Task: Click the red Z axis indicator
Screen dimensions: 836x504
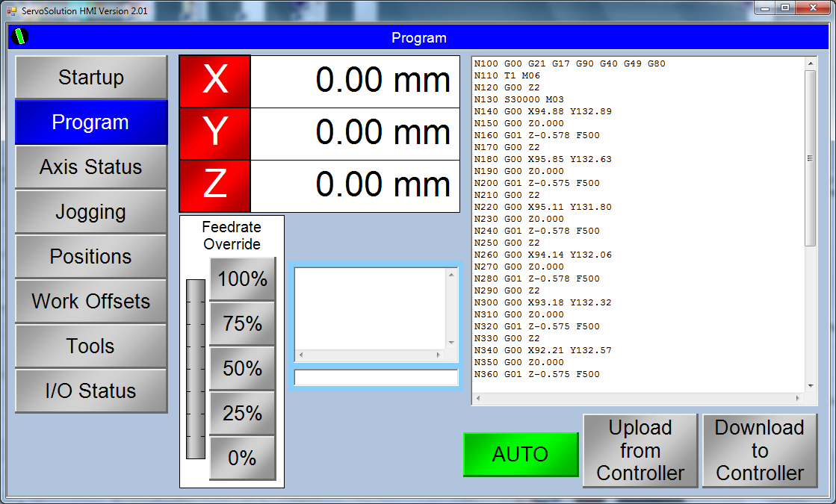Action: 215,186
